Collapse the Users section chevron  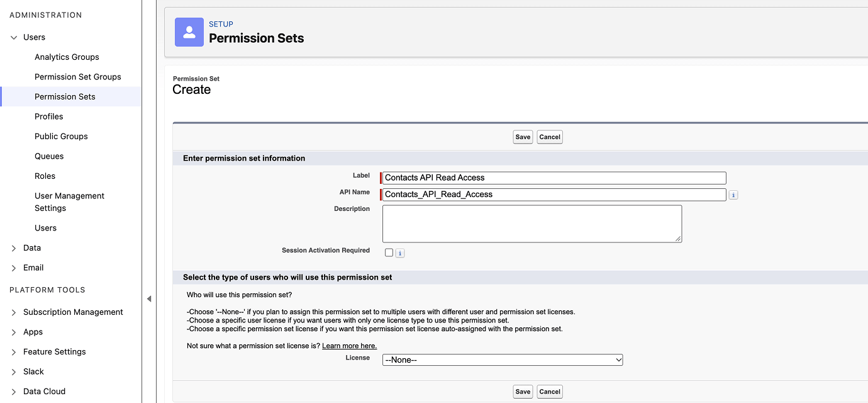click(14, 37)
